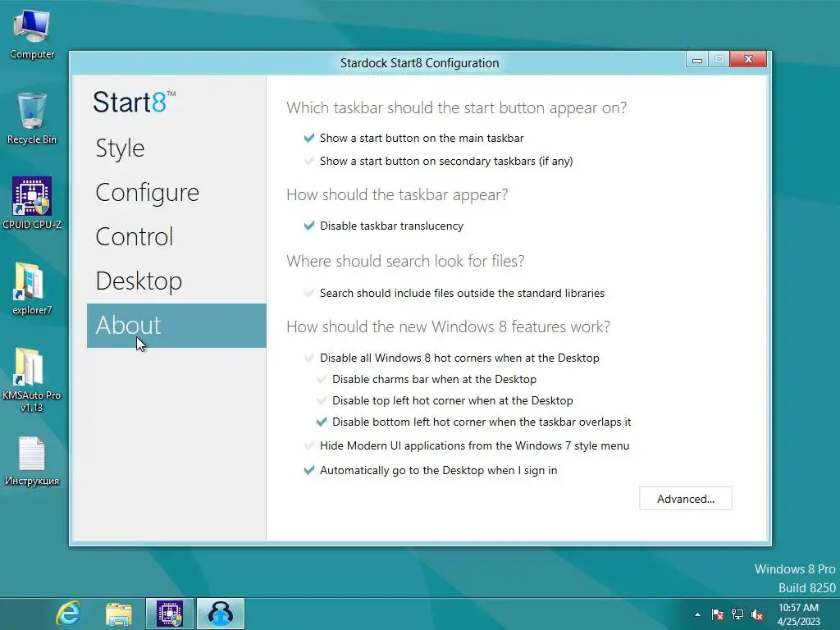Select the Инструкция text file icon
This screenshot has height=630, width=840.
click(x=32, y=461)
